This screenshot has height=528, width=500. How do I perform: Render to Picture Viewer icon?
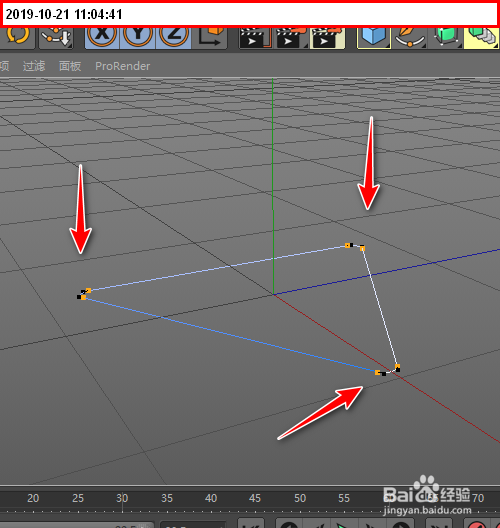coord(292,38)
